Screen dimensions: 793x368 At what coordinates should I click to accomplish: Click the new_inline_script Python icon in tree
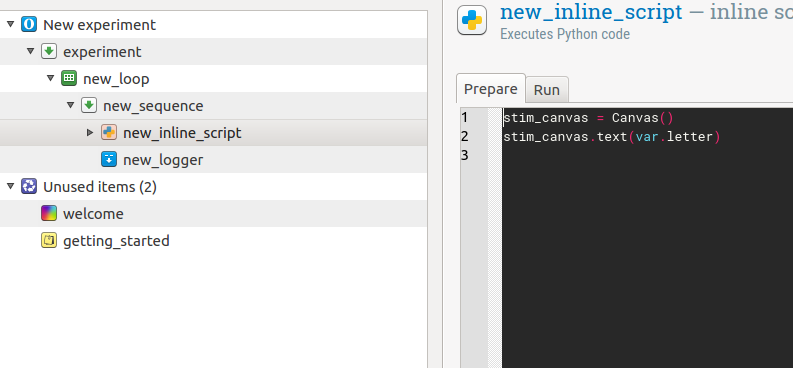click(x=109, y=132)
